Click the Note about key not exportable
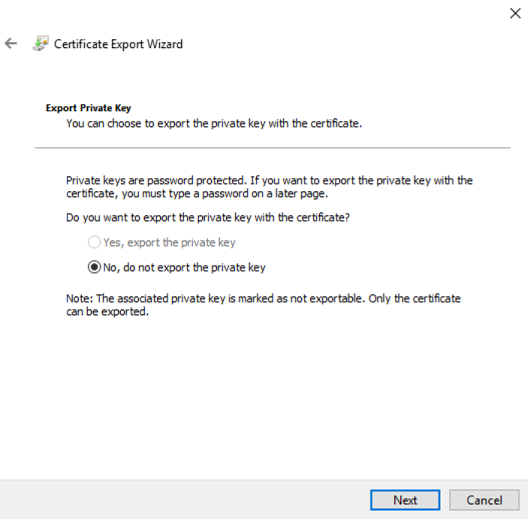 263,305
